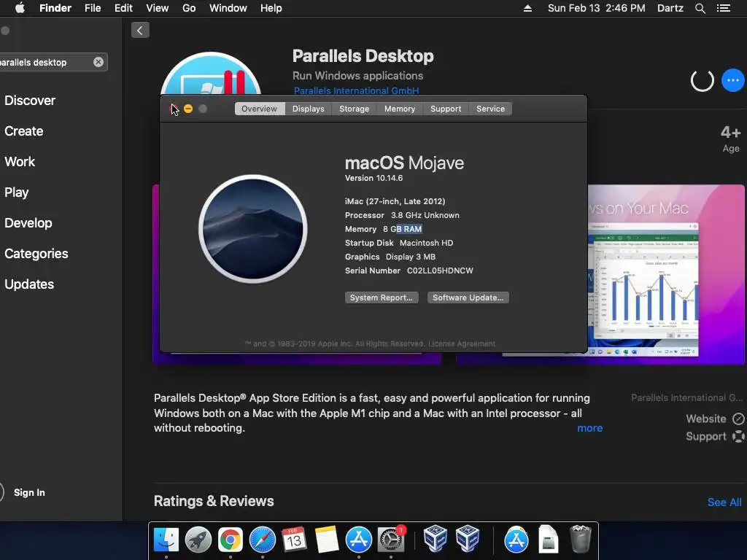
Task: Open Parallels International GmbH developer link
Action: tap(356, 90)
